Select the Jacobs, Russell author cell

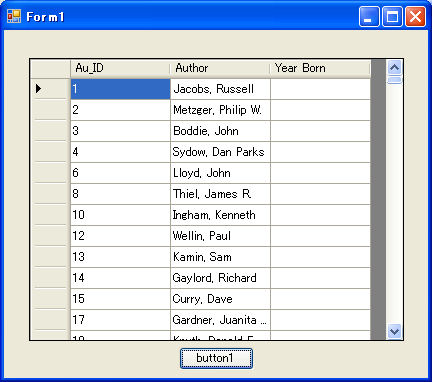[x=220, y=89]
